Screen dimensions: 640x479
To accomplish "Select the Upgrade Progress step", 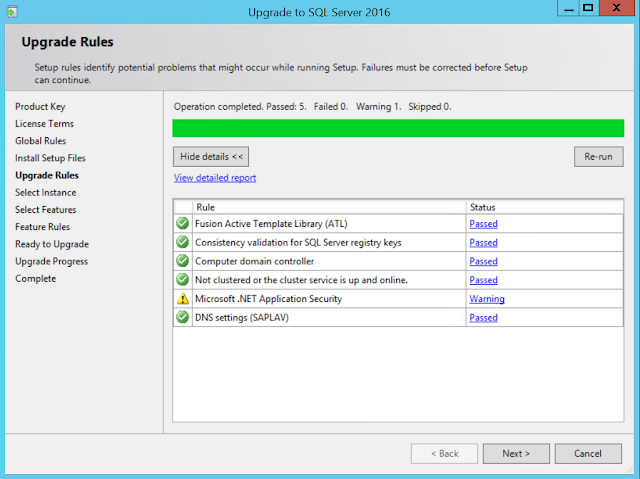I will click(51, 262).
